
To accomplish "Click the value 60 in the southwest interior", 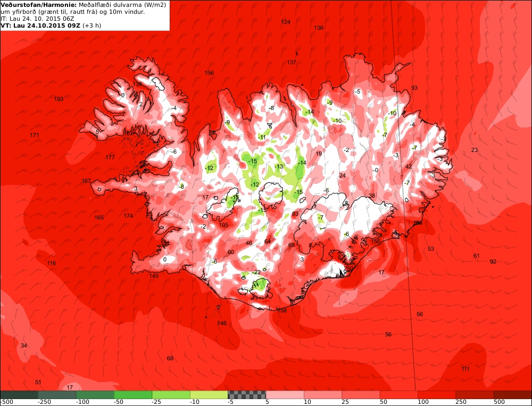I will tap(231, 252).
